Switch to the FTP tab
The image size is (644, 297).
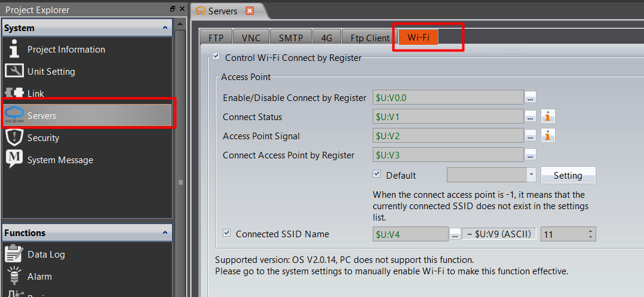click(x=216, y=38)
